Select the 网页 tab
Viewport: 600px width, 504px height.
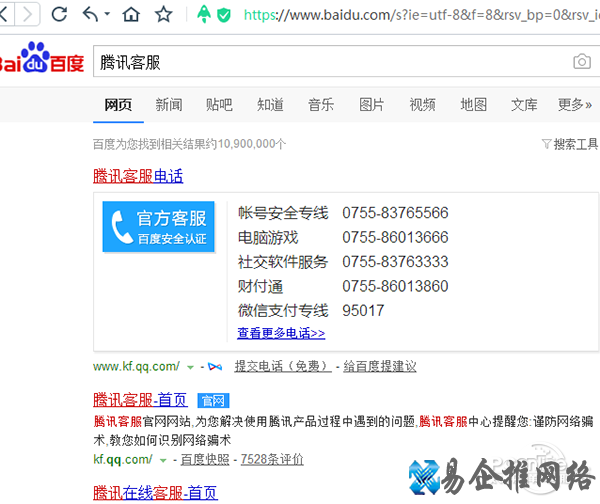click(x=118, y=104)
